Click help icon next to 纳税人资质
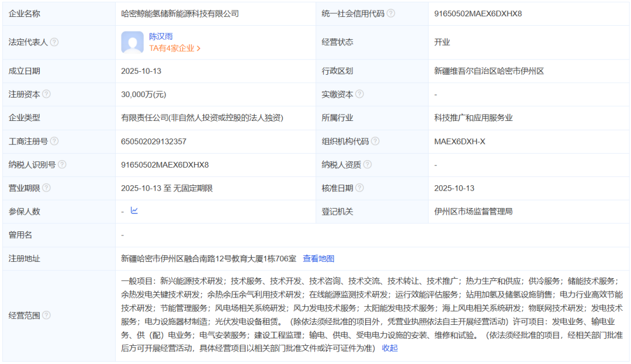Screen dimensions: 631x364 367,165
